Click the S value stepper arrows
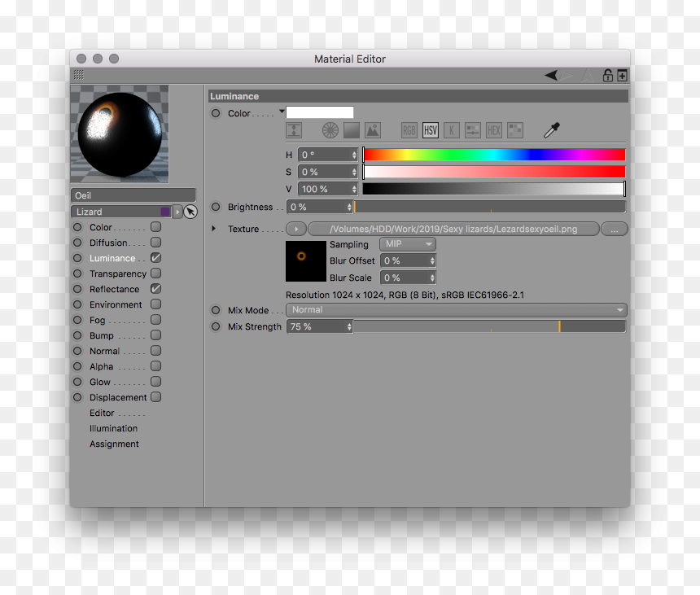This screenshot has height=595, width=700. 354,172
